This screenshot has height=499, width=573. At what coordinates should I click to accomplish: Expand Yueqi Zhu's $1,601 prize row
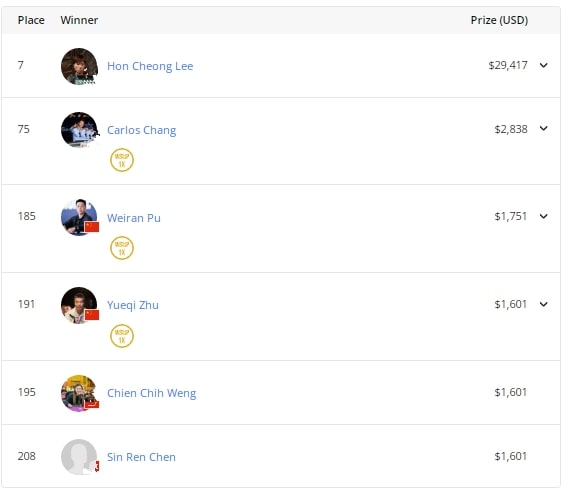pyautogui.click(x=544, y=304)
